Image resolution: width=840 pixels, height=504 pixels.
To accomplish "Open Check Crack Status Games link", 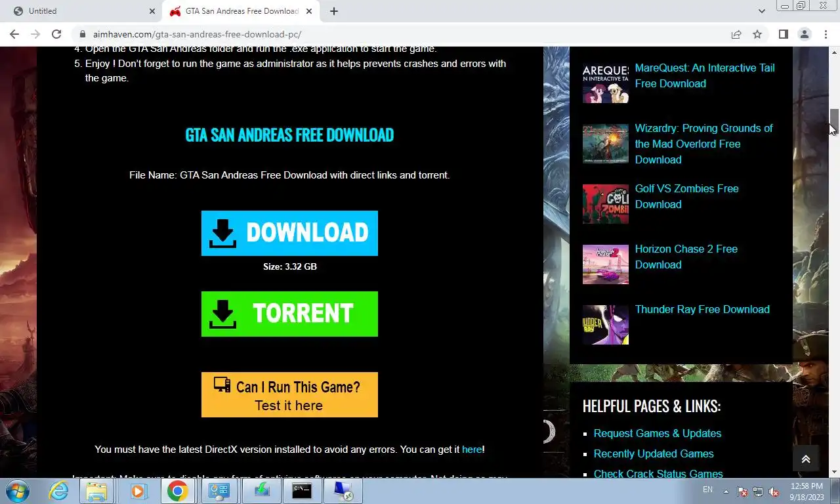I will (x=658, y=474).
